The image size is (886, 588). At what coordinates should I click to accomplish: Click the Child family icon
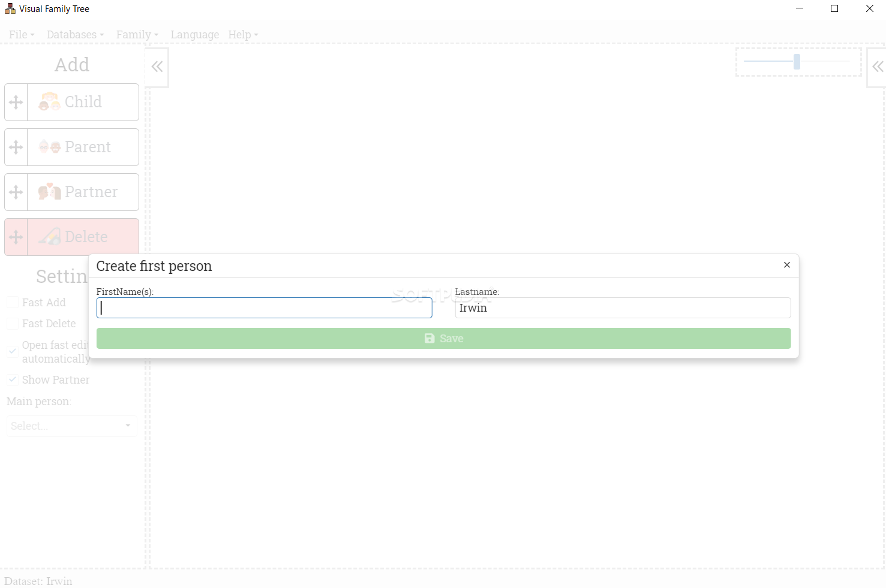[x=49, y=102]
